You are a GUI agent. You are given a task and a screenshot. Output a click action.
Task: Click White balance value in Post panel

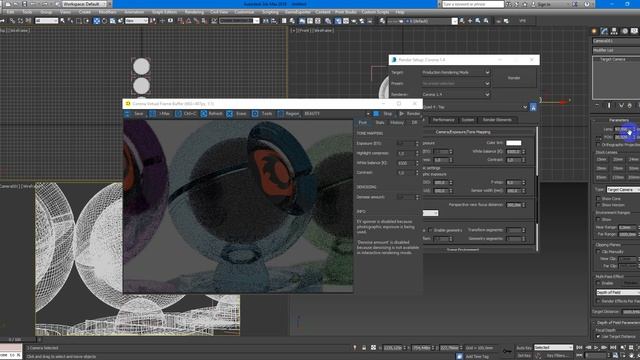click(x=405, y=163)
